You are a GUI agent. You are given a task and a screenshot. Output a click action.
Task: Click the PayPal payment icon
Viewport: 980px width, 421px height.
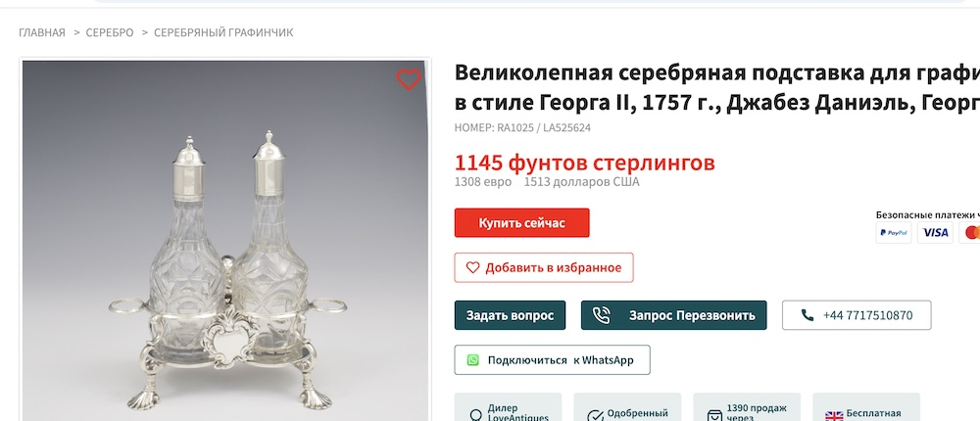point(893,232)
